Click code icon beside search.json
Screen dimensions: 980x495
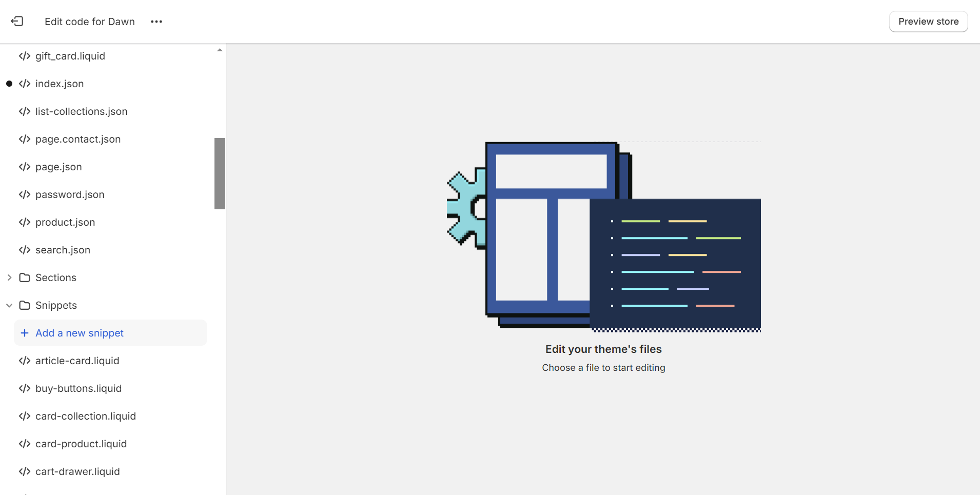25,250
